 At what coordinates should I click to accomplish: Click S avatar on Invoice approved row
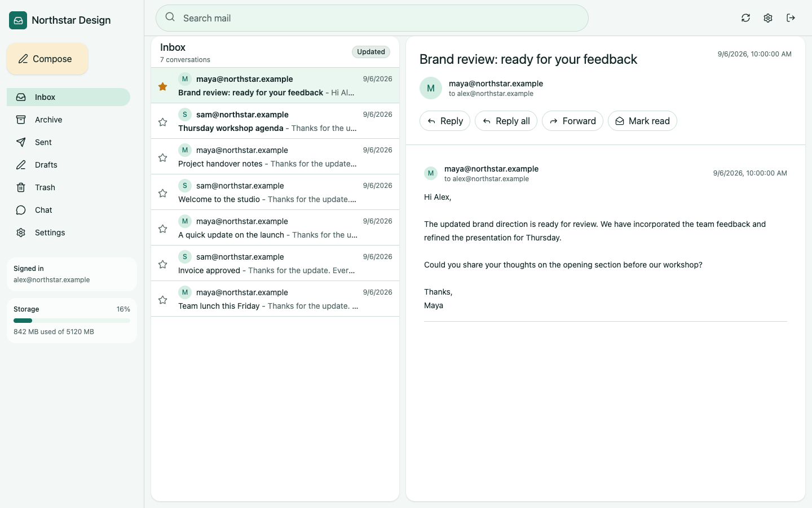(x=185, y=257)
